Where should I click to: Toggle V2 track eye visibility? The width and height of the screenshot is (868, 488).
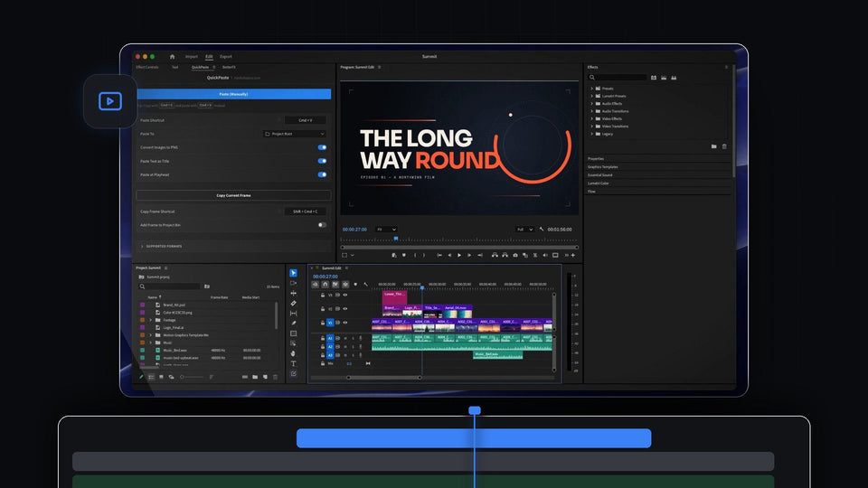pos(344,309)
